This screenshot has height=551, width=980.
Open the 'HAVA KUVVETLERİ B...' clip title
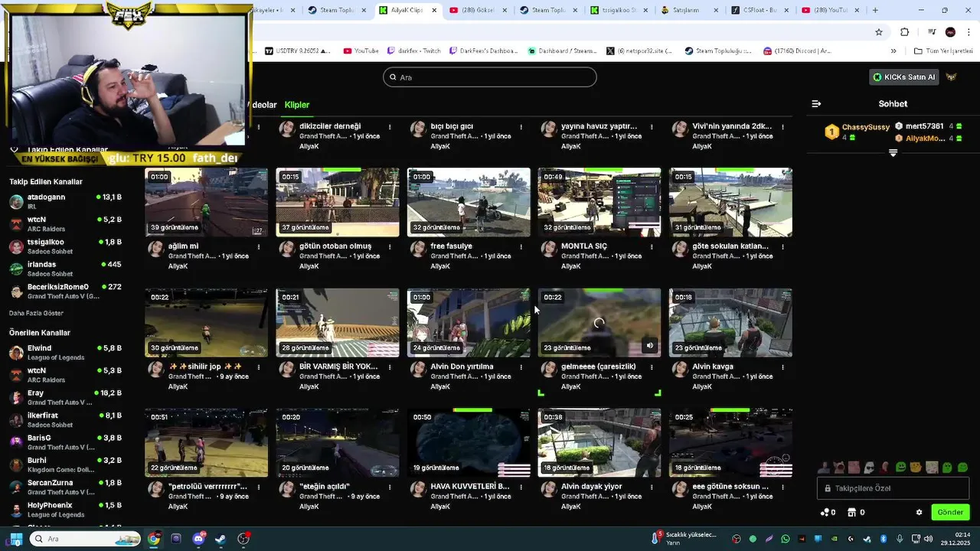pos(469,487)
